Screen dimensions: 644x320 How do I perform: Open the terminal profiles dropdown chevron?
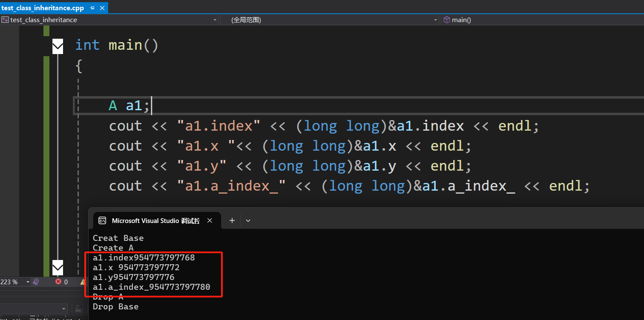point(248,220)
